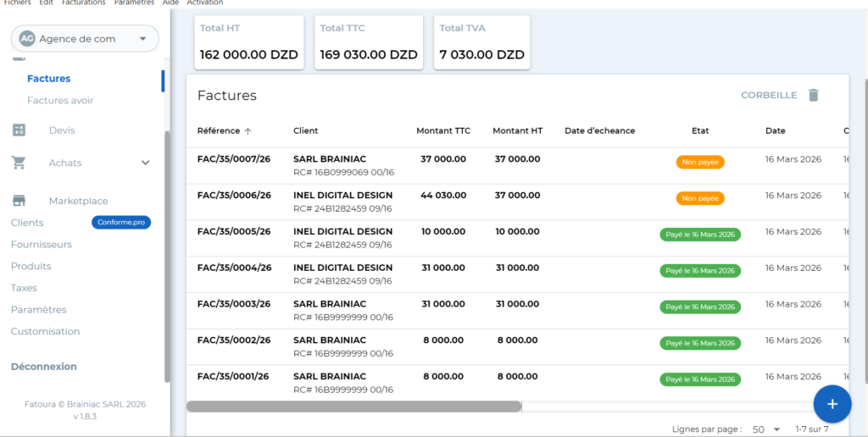This screenshot has width=868, height=437.
Task: Click the Conforme.pro badge
Action: point(121,223)
